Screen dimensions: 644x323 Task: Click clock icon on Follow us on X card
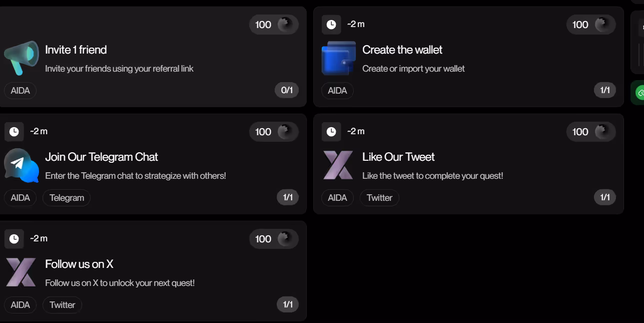(14, 239)
